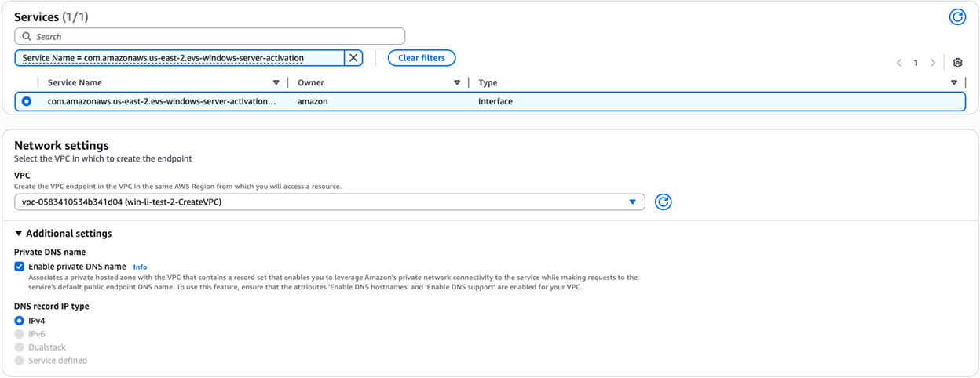This screenshot has width=980, height=378.
Task: Go to the next page of services
Action: coord(933,63)
